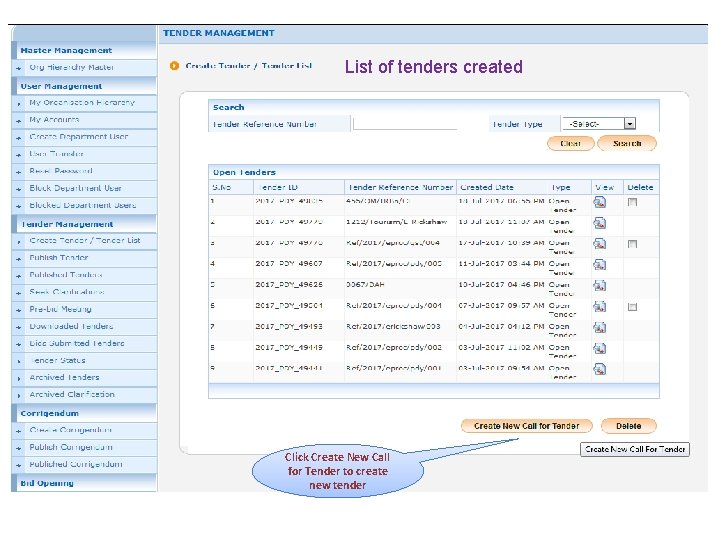The width and height of the screenshot is (720, 540).
Task: Click the Search button
Action: click(x=627, y=143)
